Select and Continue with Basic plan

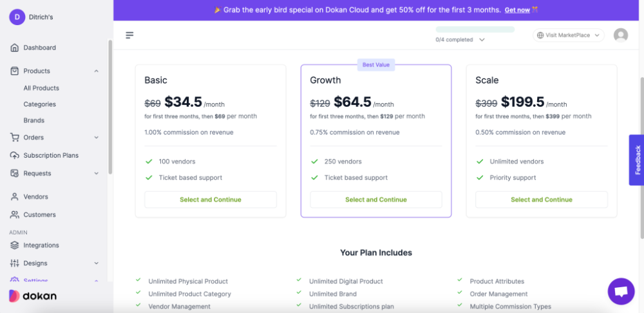pyautogui.click(x=211, y=200)
